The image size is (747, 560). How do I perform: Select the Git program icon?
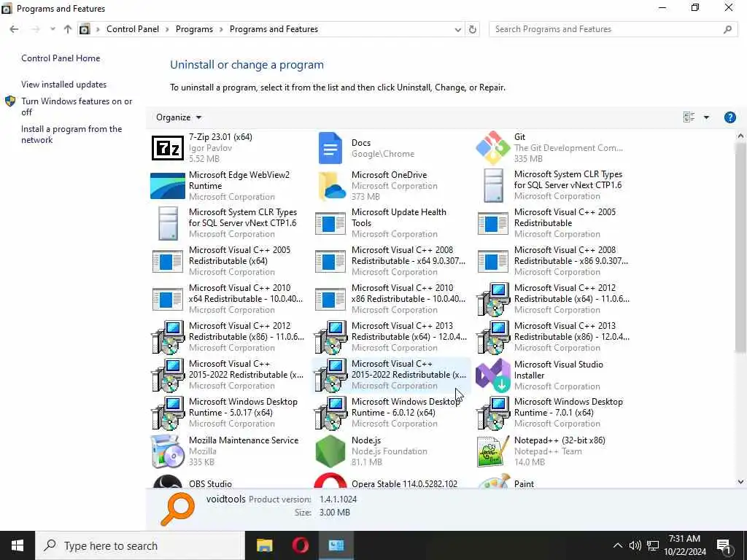coord(493,147)
